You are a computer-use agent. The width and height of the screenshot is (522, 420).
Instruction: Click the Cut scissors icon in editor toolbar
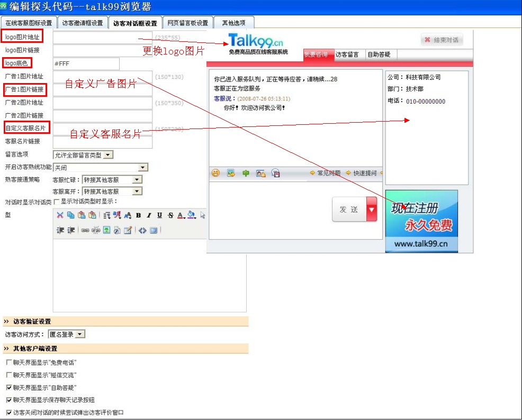tap(60, 215)
